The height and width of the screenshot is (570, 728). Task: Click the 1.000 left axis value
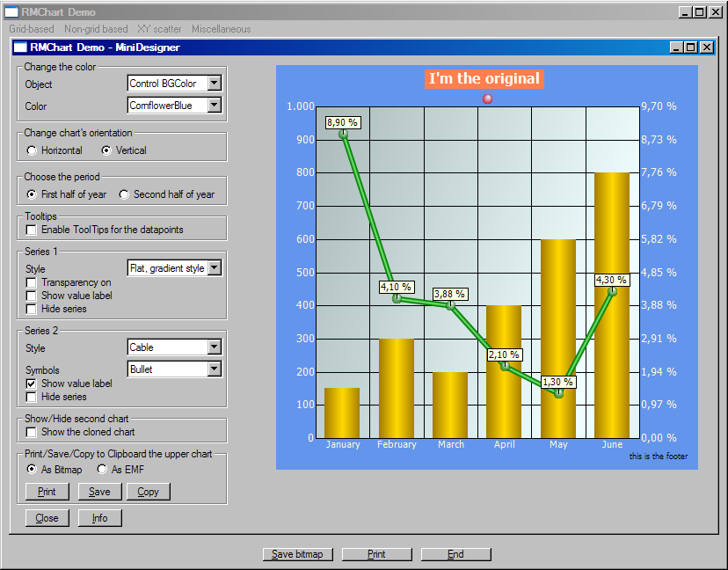(301, 106)
